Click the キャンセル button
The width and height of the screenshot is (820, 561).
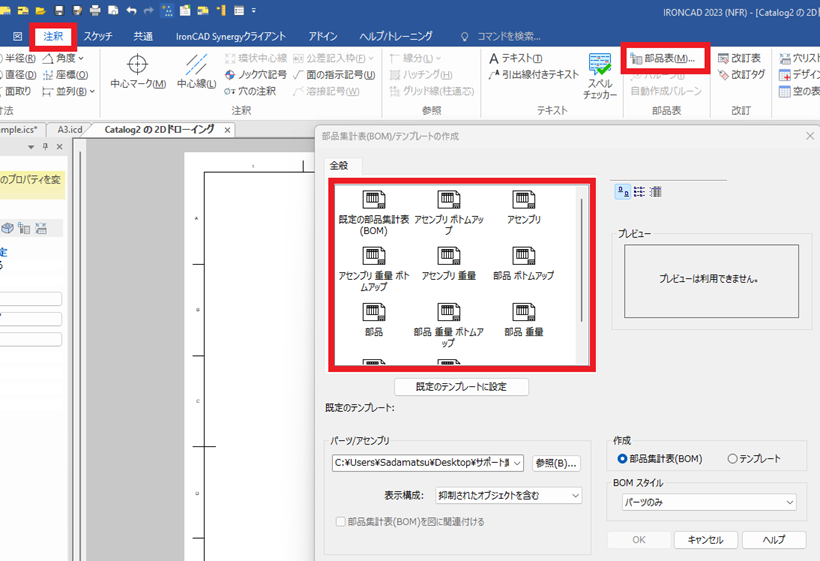[x=705, y=540]
